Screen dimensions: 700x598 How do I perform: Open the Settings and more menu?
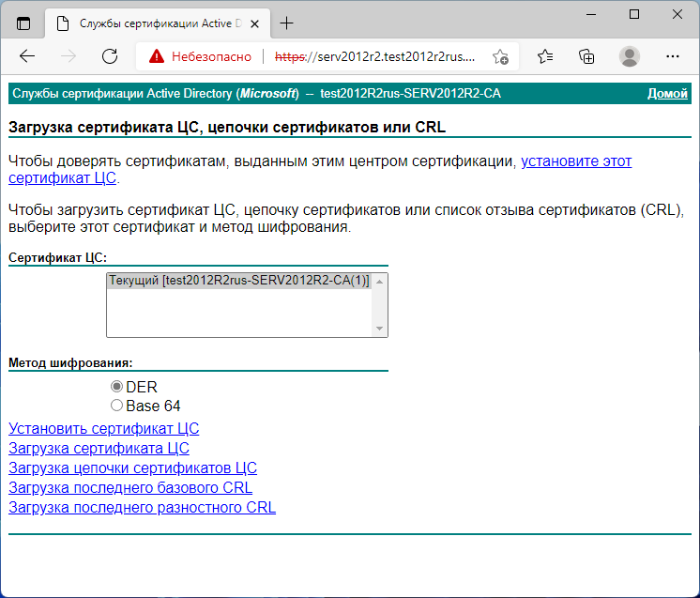(673, 56)
